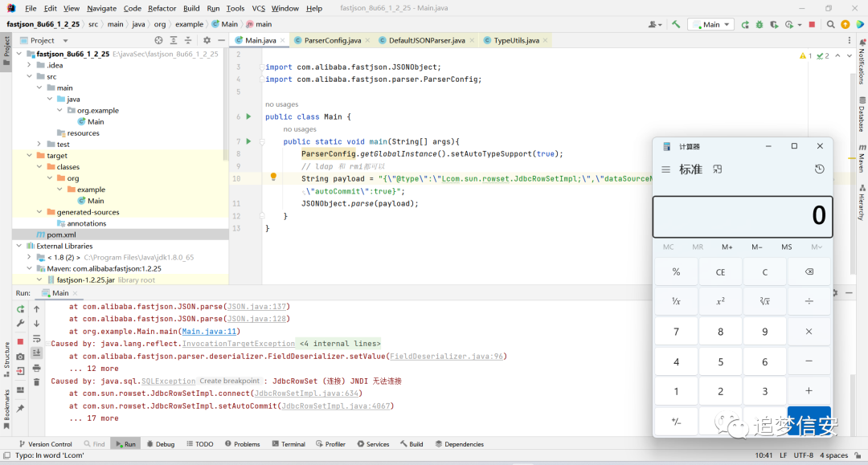
Task: Select opened file locate icon in Project panel
Action: (x=159, y=40)
